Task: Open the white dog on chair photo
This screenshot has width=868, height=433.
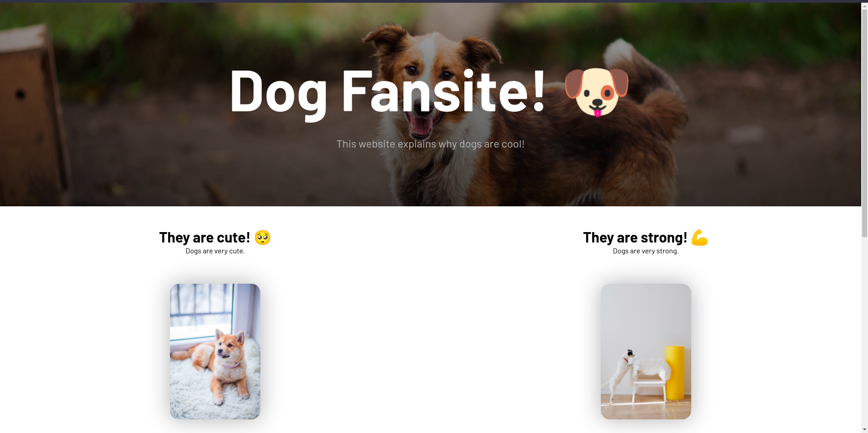Action: point(646,352)
